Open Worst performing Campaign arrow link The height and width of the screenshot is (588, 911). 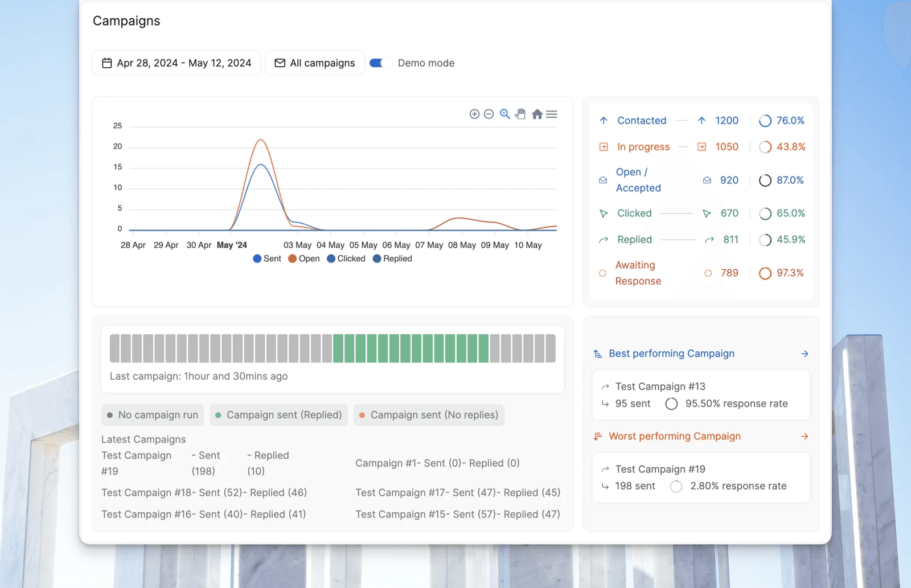(805, 437)
